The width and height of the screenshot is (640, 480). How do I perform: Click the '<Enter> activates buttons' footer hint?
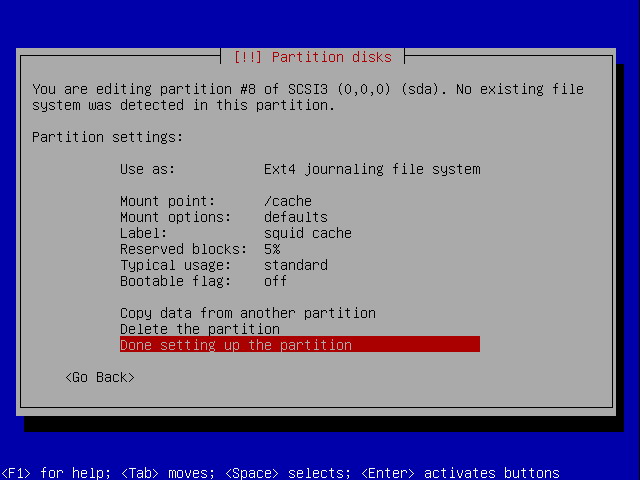coord(460,473)
